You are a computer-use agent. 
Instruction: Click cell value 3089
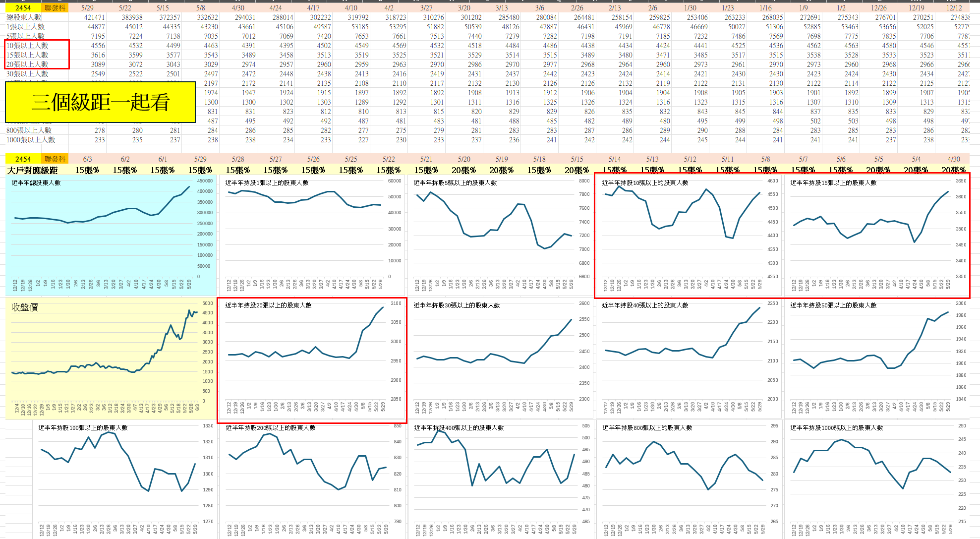[x=98, y=64]
